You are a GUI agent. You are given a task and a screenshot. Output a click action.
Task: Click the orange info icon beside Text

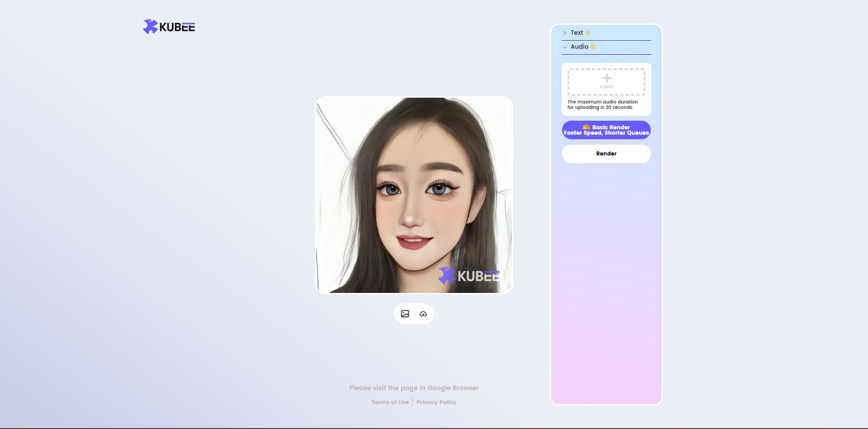[x=587, y=33]
